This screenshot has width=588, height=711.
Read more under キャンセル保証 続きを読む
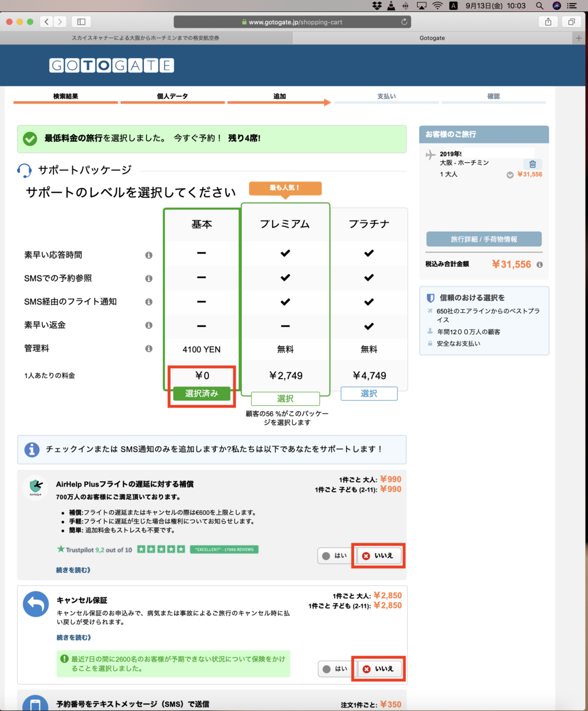73,638
